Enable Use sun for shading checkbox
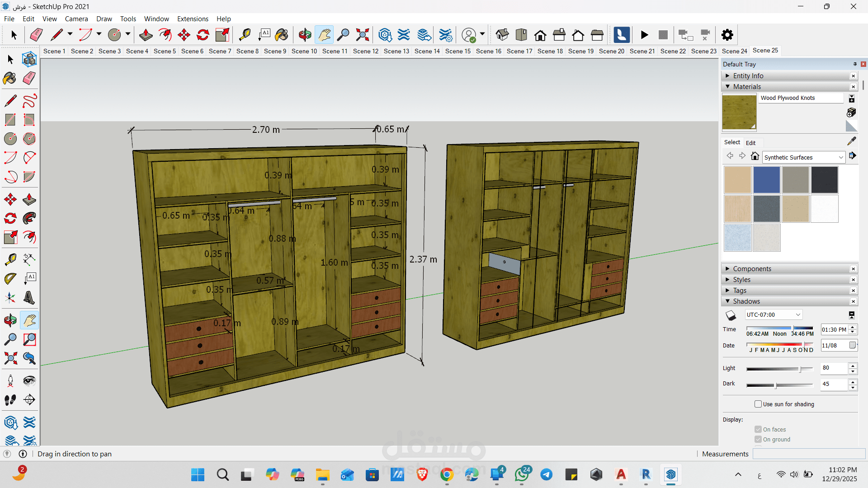This screenshot has width=868, height=488. point(758,404)
